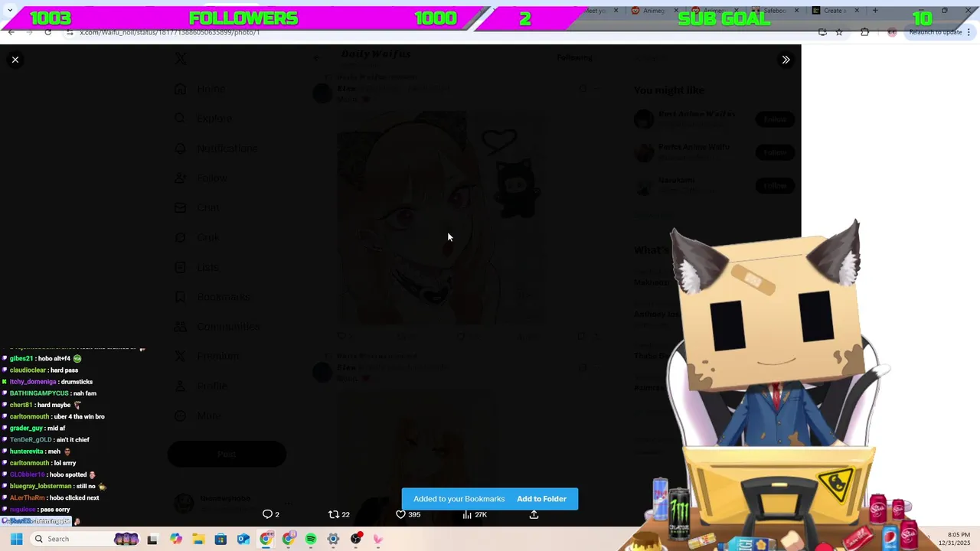The width and height of the screenshot is (980, 551).
Task: Open Chrome's three-dot menu
Action: 970,32
